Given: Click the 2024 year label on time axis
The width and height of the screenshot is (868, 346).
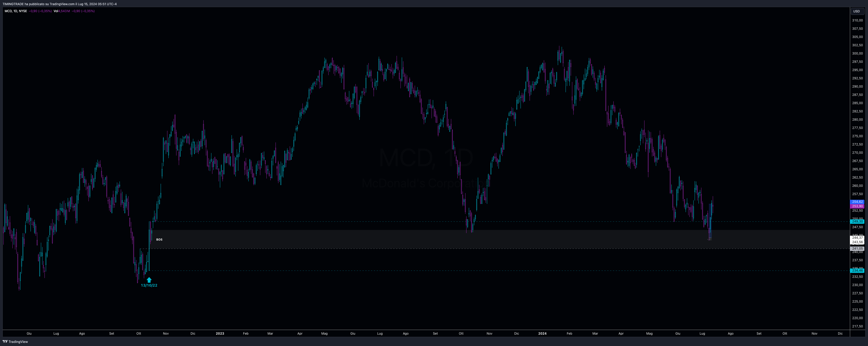Looking at the screenshot, I should click(x=542, y=334).
